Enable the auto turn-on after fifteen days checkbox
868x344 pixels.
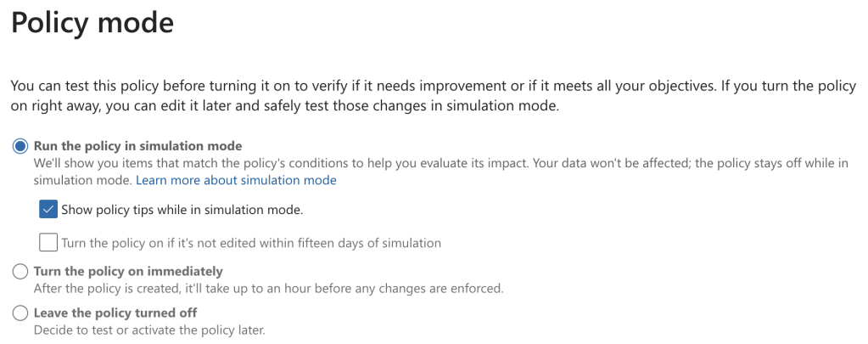coord(48,243)
